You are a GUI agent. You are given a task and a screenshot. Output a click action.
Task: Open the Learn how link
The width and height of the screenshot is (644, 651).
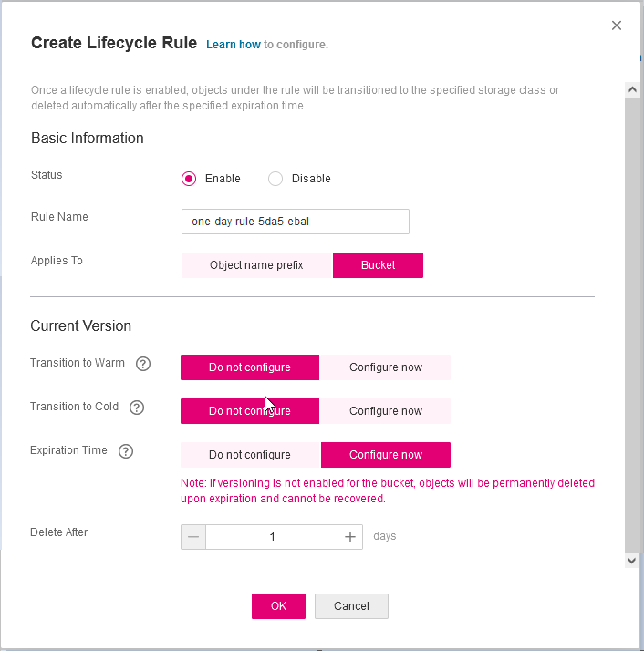[x=234, y=44]
